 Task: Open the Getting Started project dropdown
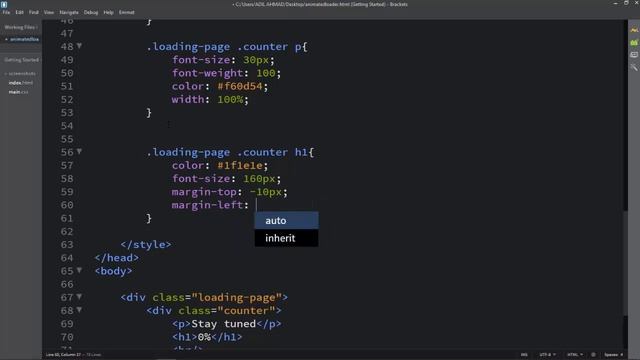tap(21, 60)
